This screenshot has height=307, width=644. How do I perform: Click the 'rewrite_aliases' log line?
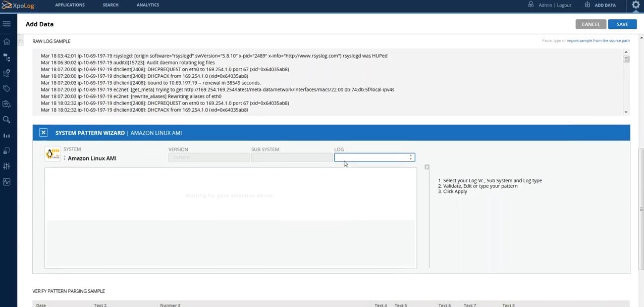131,96
